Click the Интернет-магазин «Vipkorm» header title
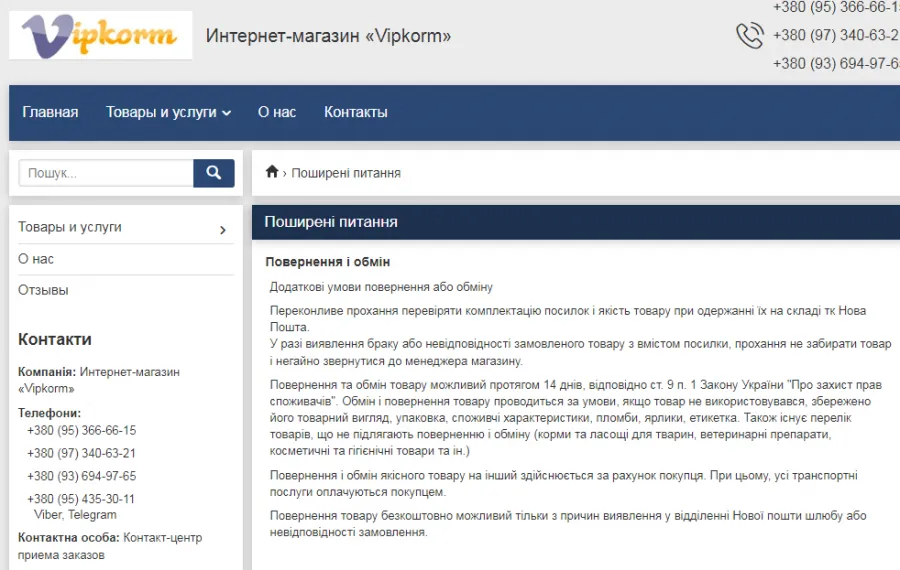This screenshot has width=900, height=570. [328, 36]
